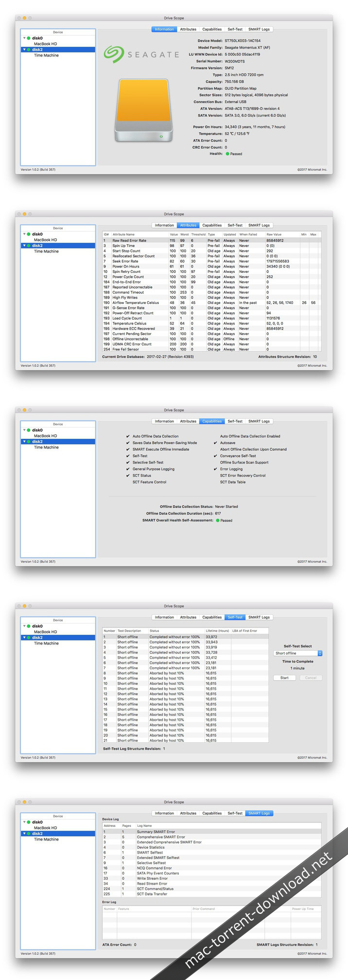Viewport: 348px width, 980px height.
Task: Click the green Health Passed indicator dot
Action: click(227, 154)
